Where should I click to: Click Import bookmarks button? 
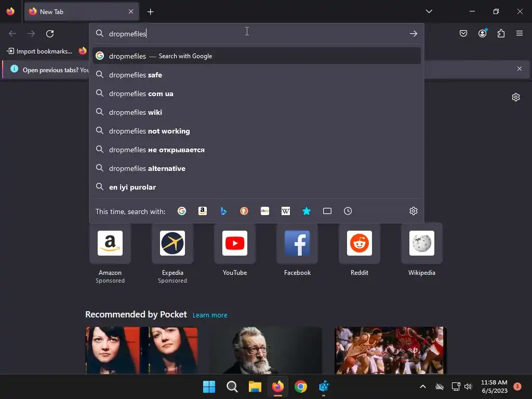pos(39,51)
